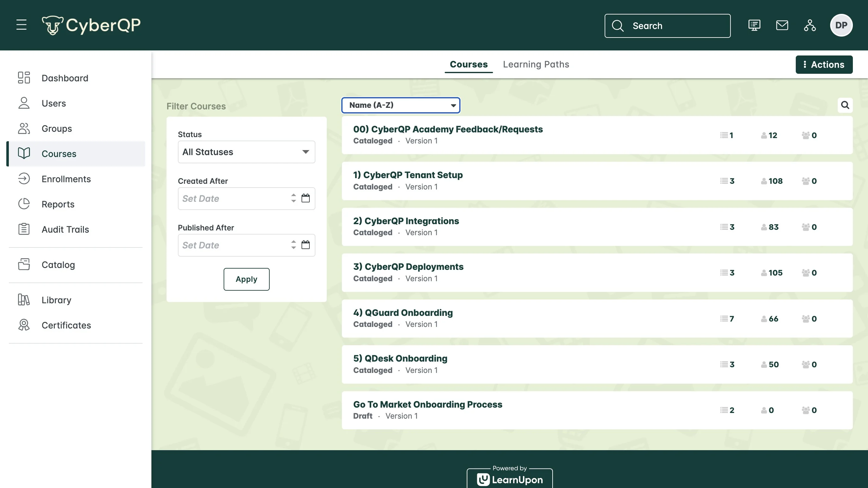
Task: Open the training screen icon in header
Action: click(x=754, y=25)
